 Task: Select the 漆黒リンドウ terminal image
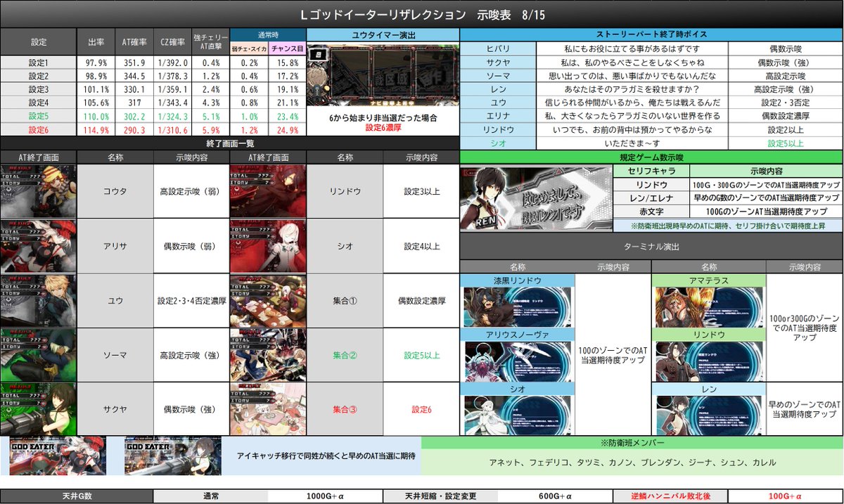pos(518,307)
